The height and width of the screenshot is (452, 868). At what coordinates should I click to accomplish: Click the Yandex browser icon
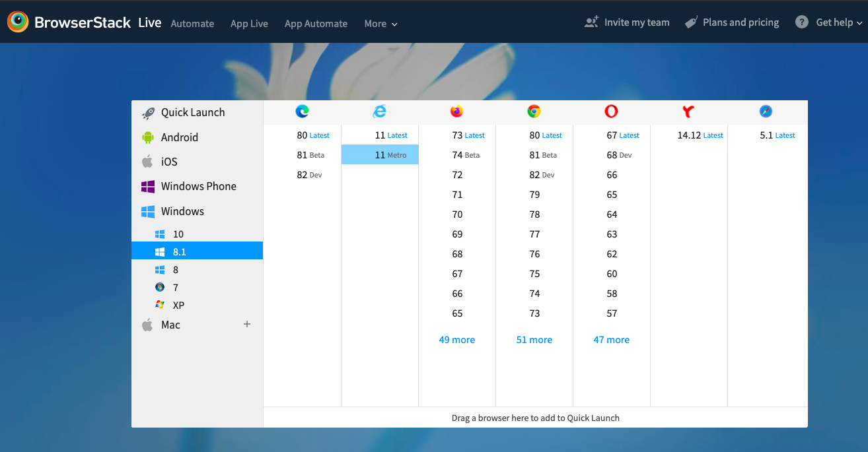(689, 112)
